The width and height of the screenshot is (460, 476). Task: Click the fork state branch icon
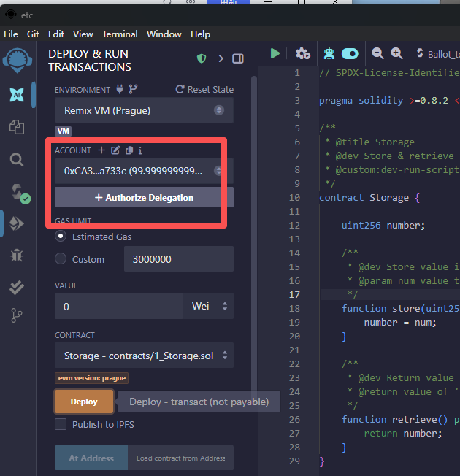coord(133,89)
